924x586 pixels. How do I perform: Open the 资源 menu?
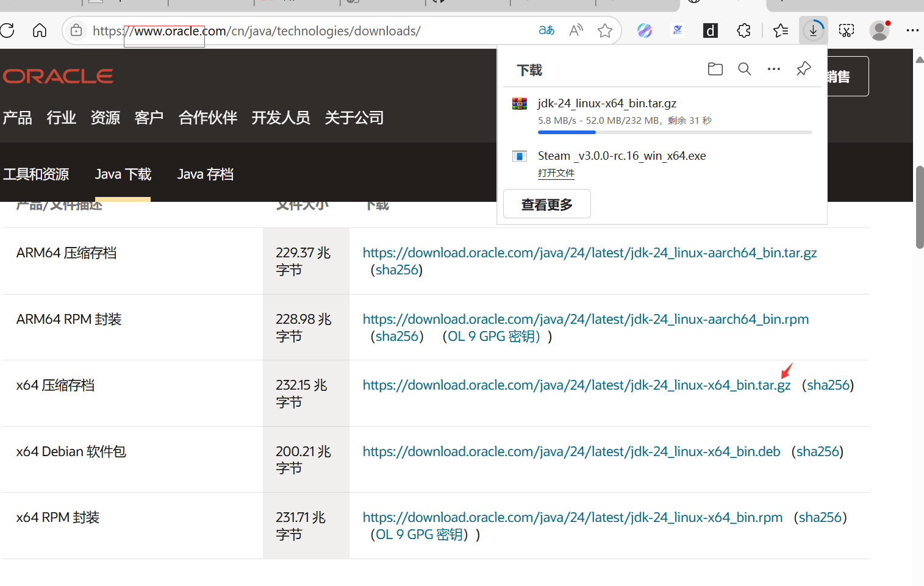click(106, 117)
